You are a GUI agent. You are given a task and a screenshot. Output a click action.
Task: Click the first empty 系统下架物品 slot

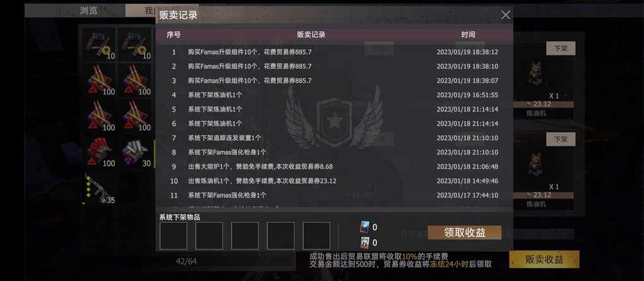(x=174, y=236)
